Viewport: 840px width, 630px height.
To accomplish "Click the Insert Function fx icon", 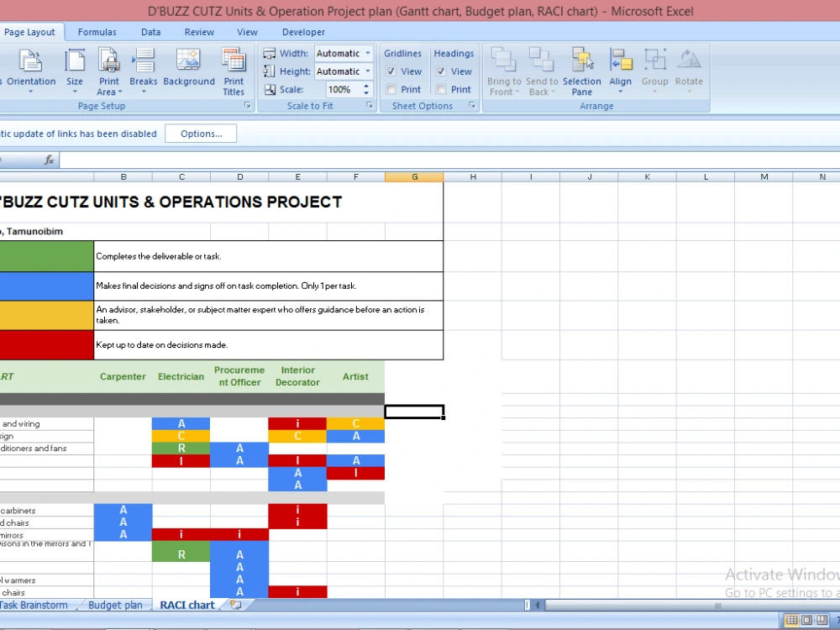I will [x=50, y=160].
